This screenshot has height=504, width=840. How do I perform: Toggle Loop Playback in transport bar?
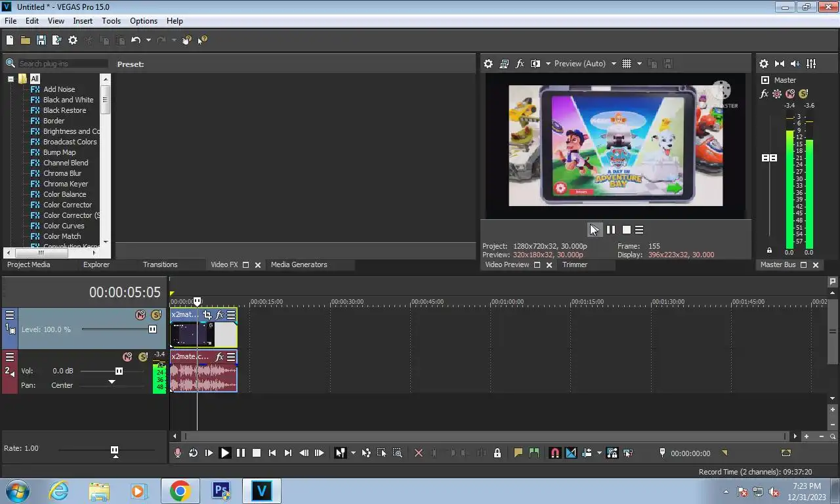[x=193, y=453]
